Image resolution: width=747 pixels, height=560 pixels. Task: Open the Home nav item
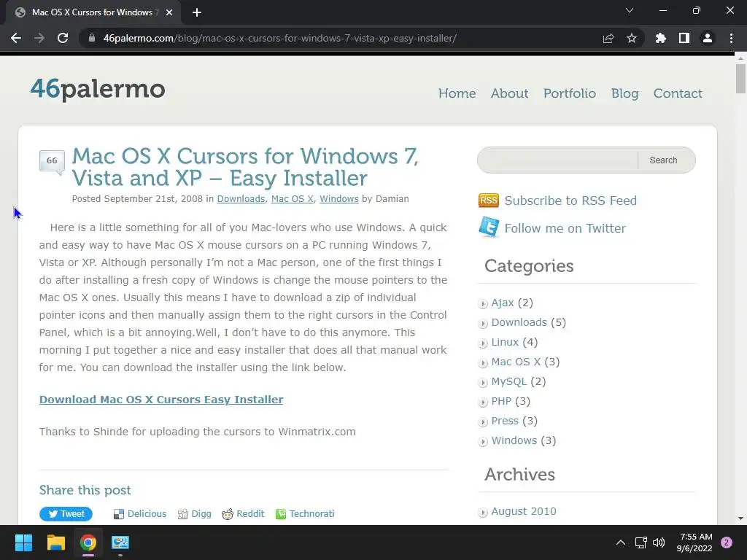[457, 93]
